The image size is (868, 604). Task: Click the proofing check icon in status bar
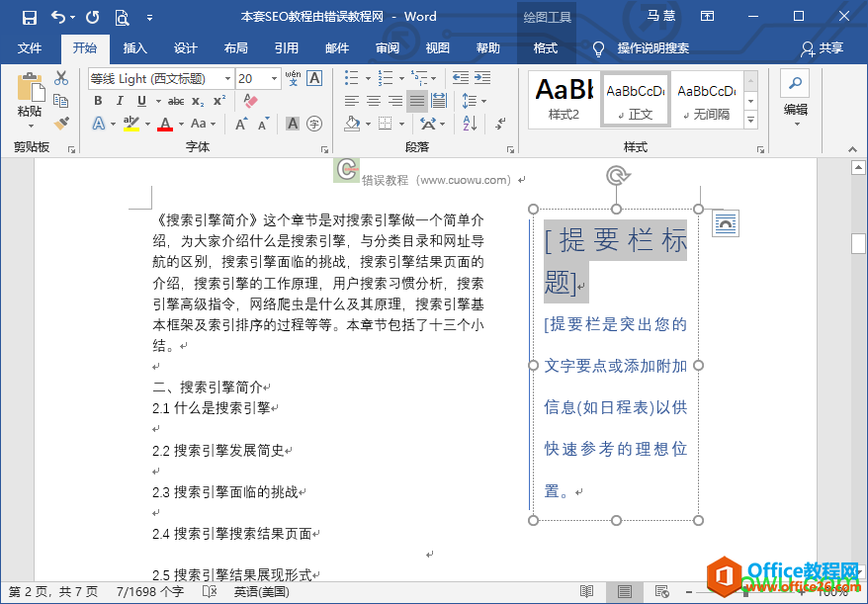coord(210,590)
